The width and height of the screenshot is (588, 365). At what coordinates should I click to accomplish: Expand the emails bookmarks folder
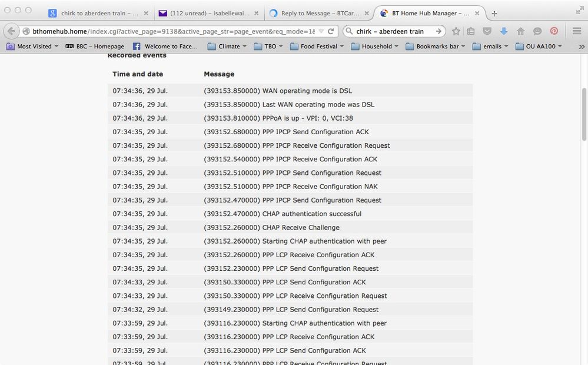pyautogui.click(x=490, y=47)
